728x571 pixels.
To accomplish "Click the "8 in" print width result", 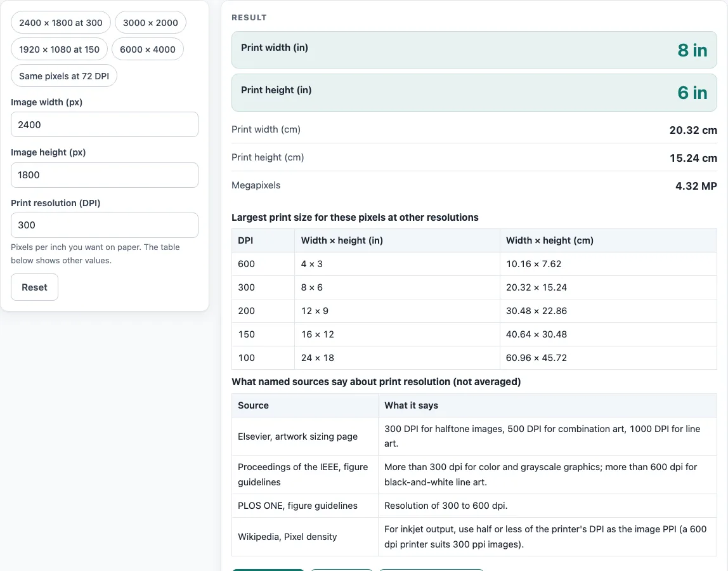I will (x=692, y=50).
